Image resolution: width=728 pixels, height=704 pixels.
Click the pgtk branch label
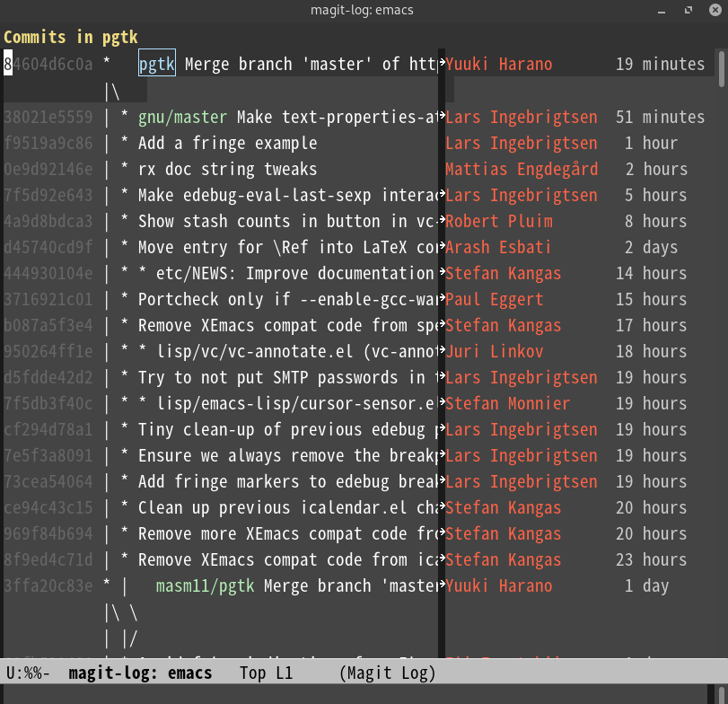point(157,63)
